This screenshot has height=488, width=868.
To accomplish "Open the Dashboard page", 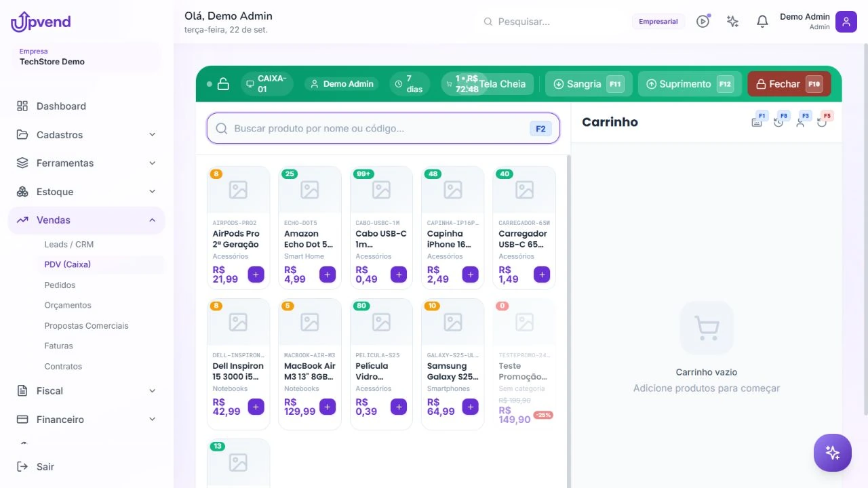I will (87, 106).
